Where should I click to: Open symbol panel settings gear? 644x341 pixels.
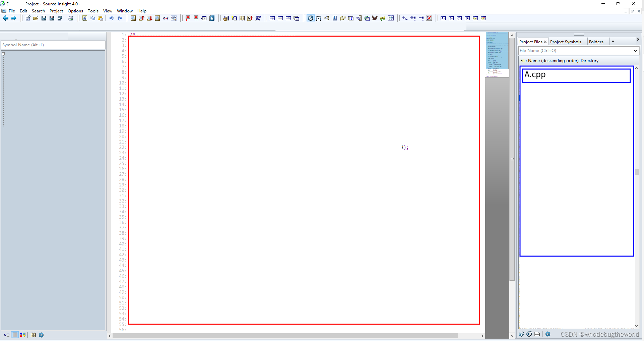click(41, 335)
